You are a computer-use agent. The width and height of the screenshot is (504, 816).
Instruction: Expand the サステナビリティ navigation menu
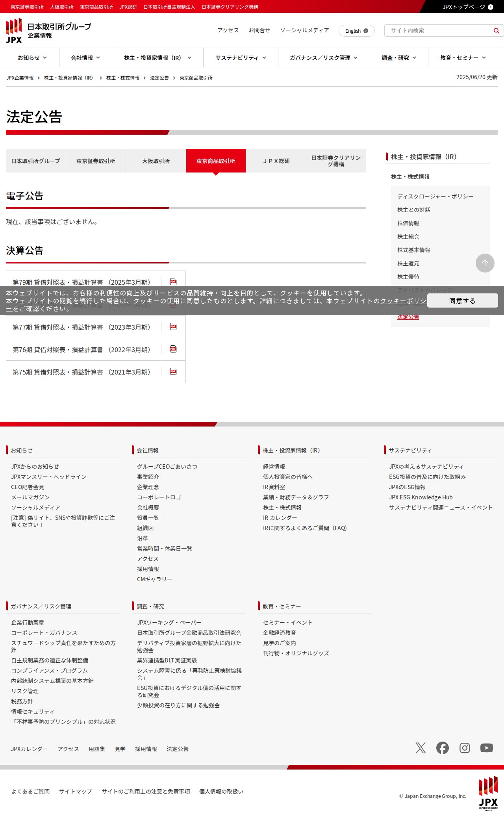coord(241,58)
